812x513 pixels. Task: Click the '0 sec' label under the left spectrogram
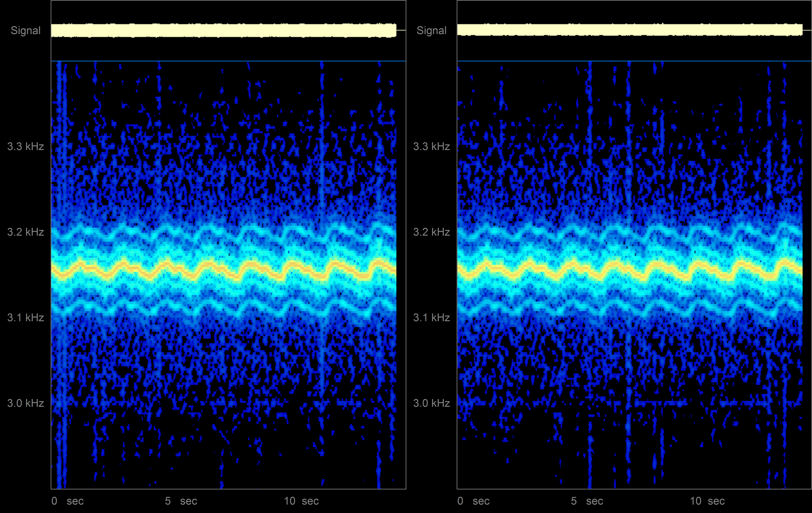click(x=67, y=501)
